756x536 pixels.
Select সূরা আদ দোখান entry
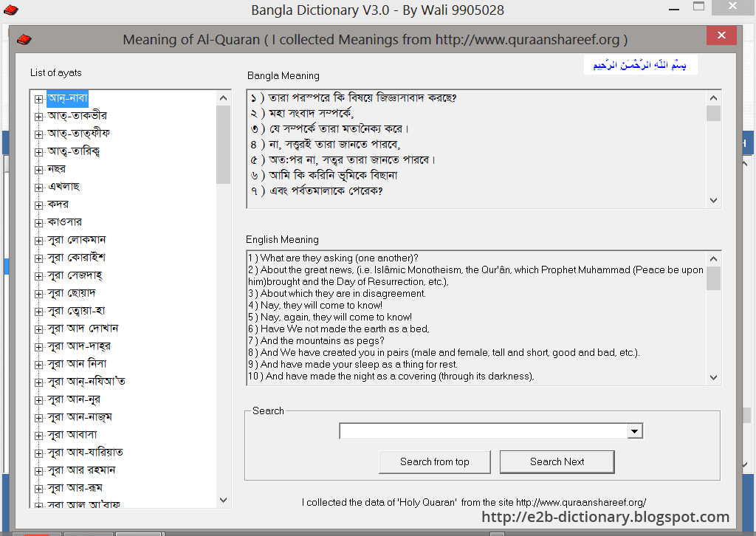coord(83,329)
